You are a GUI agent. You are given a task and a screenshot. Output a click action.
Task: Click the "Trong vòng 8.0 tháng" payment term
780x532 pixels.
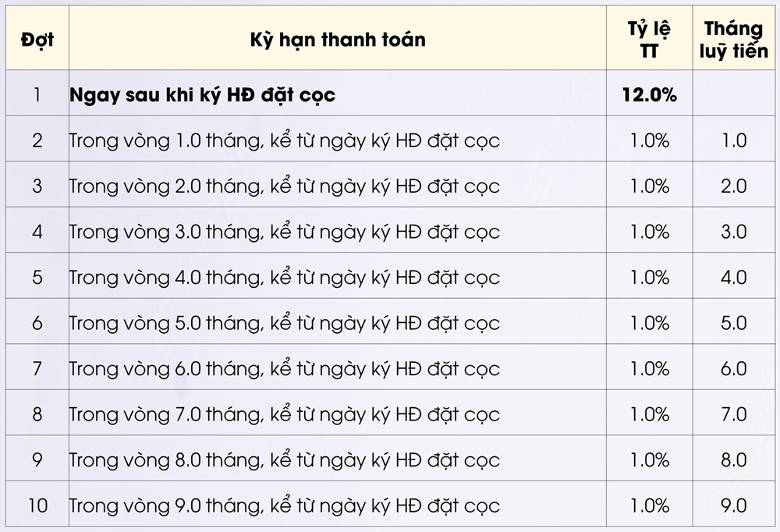pos(284,459)
